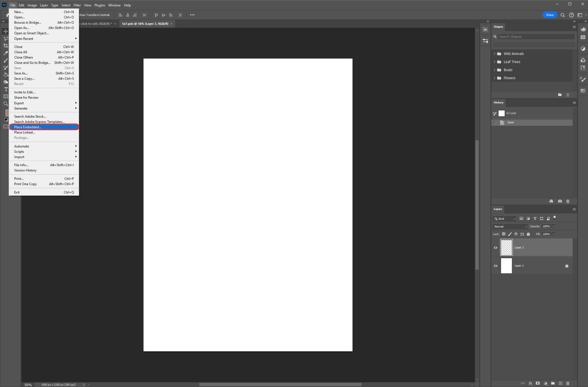The image size is (588, 387).
Task: Enable Lock transparent pixels for Layer 2
Action: 504,234
